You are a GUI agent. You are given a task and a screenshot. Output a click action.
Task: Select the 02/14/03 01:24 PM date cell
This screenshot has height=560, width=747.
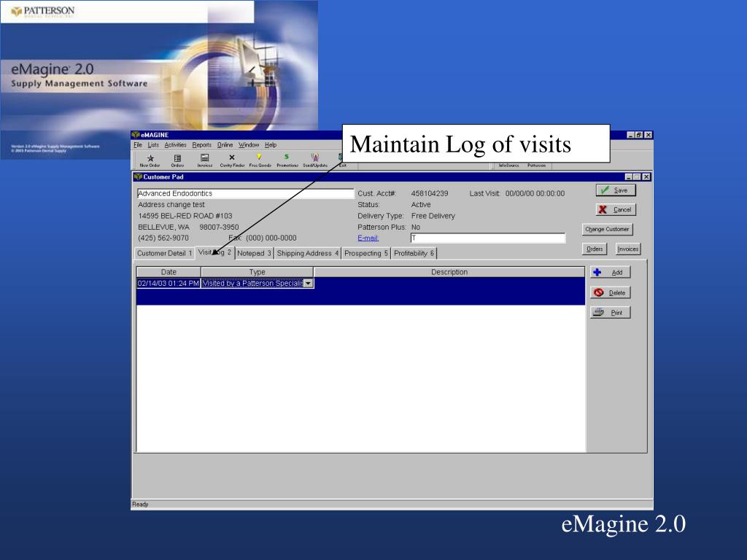(x=169, y=284)
